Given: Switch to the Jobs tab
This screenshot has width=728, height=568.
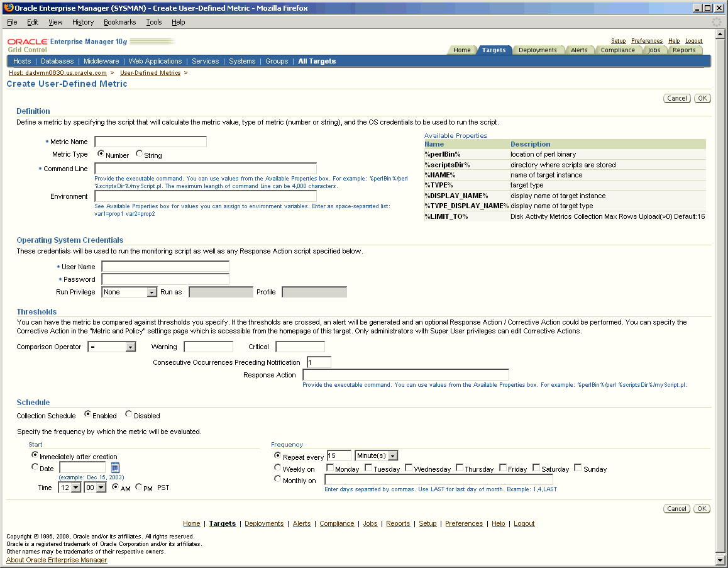Looking at the screenshot, I should (654, 50).
